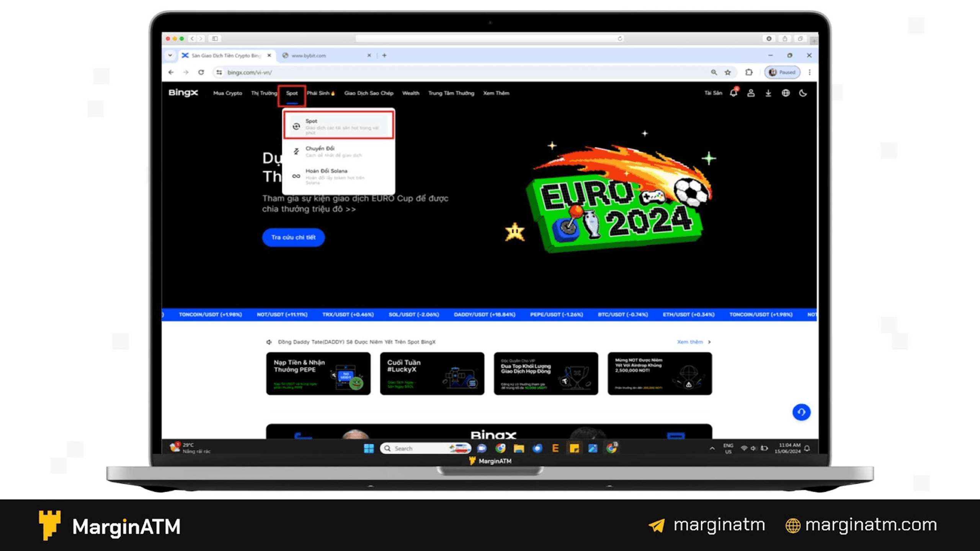This screenshot has width=980, height=551.
Task: Open a new browser tab
Action: pyautogui.click(x=384, y=55)
